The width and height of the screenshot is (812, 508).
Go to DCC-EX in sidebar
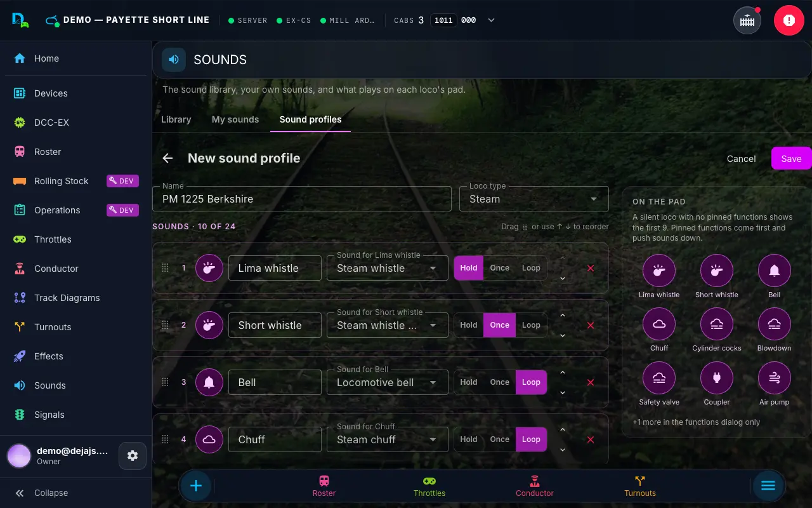pyautogui.click(x=76, y=123)
